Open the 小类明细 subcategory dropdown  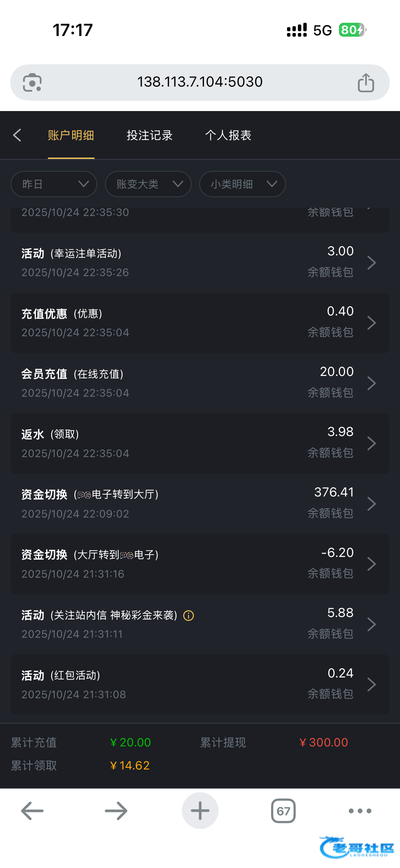[242, 184]
